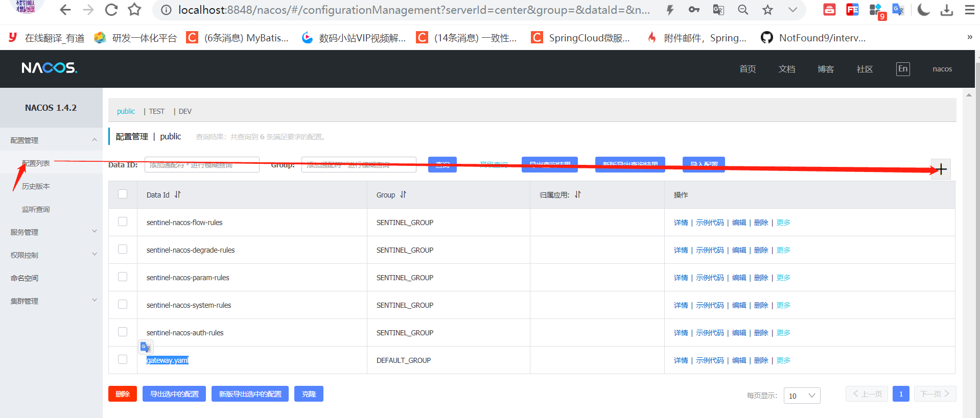This screenshot has height=418, width=980.
Task: Open NotFound9/interv GitHub bookmark
Action: click(813, 38)
